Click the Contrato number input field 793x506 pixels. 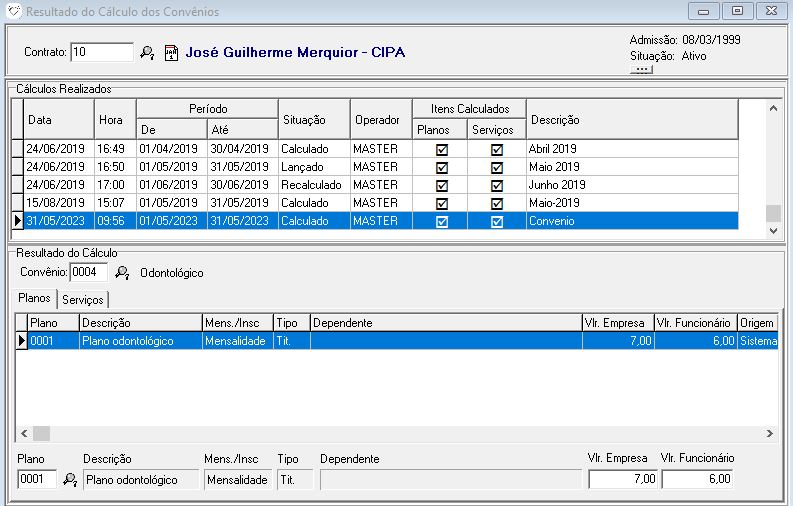point(102,52)
